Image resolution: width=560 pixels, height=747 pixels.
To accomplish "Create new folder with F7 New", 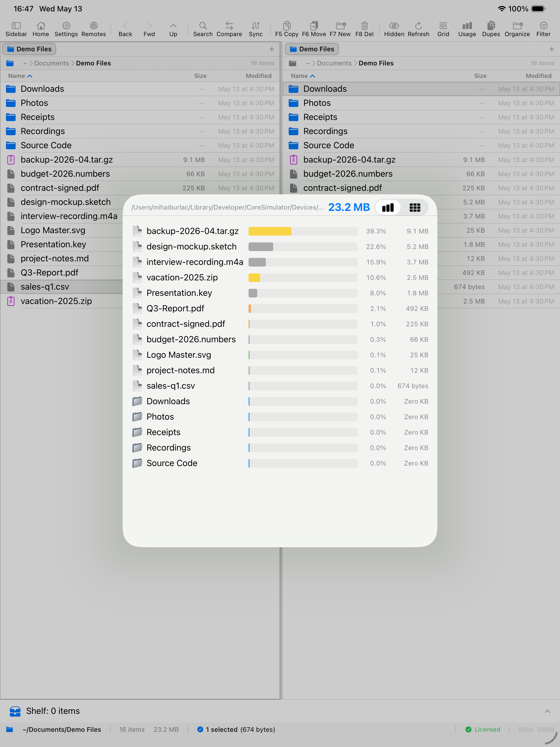I will 340,29.
